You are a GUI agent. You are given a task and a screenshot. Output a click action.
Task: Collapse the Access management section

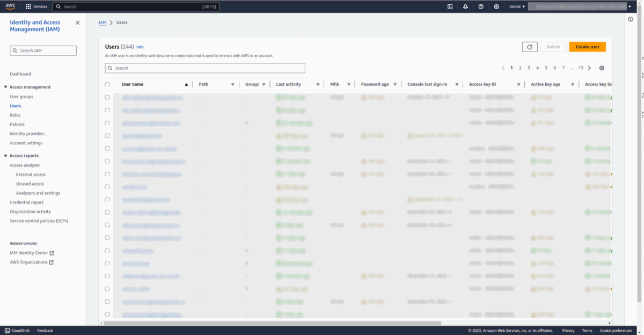tap(5, 87)
